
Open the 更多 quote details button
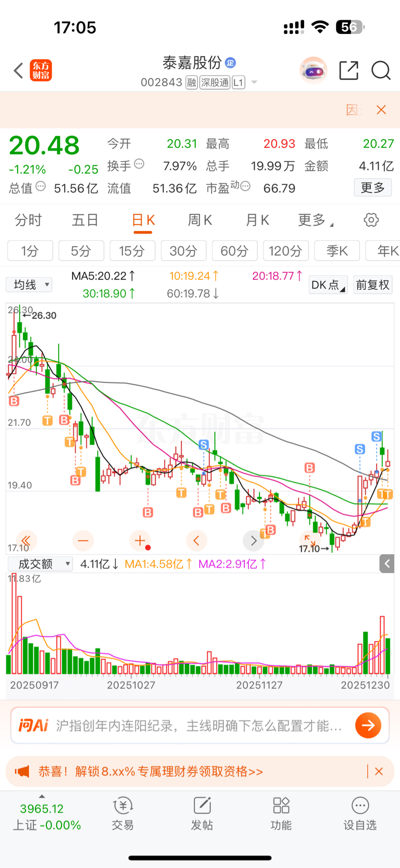373,188
